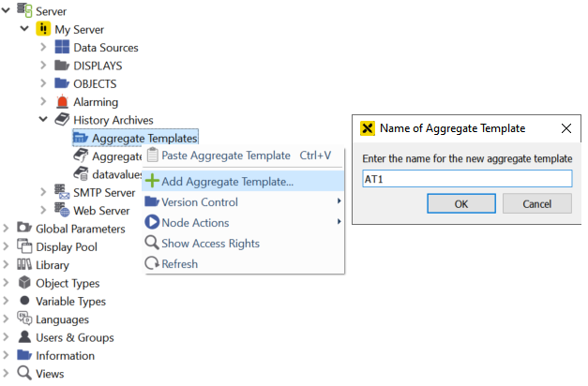Expand the OBJECTS node

(x=43, y=83)
